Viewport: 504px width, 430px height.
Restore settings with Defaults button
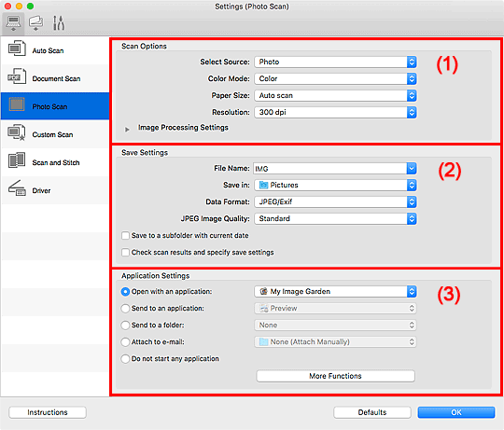coord(372,412)
